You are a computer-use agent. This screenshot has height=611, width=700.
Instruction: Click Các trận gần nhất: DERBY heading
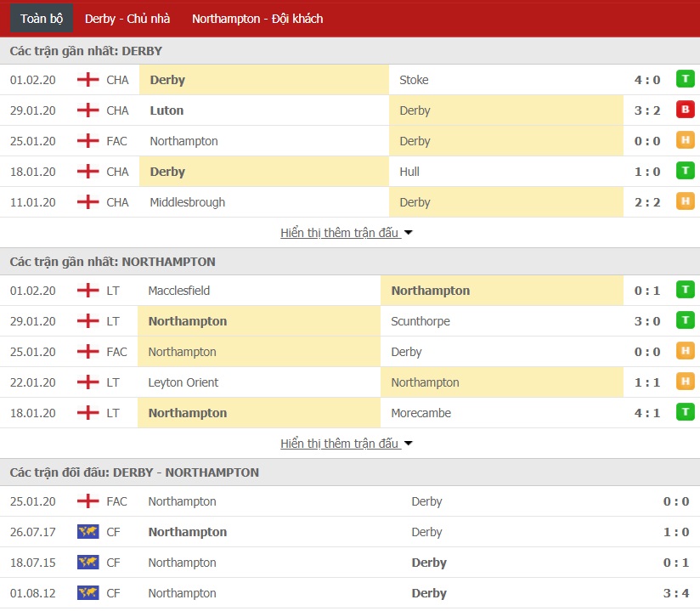pos(86,51)
